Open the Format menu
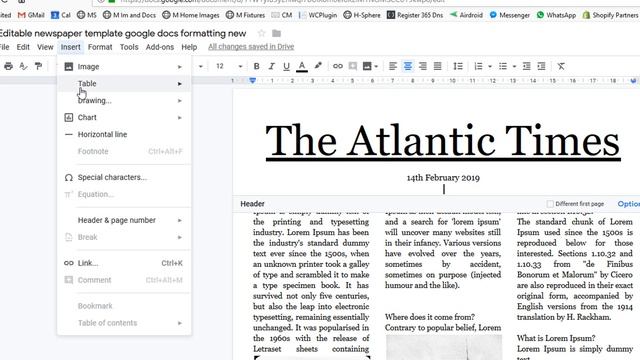Image resolution: width=640 pixels, height=360 pixels. [x=100, y=47]
